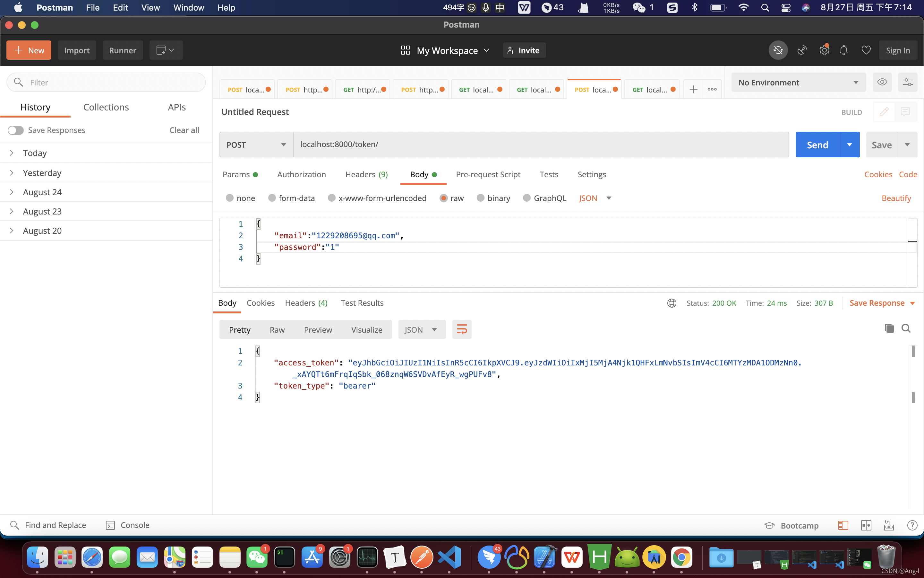Open the capture requests satellite icon

coord(802,50)
